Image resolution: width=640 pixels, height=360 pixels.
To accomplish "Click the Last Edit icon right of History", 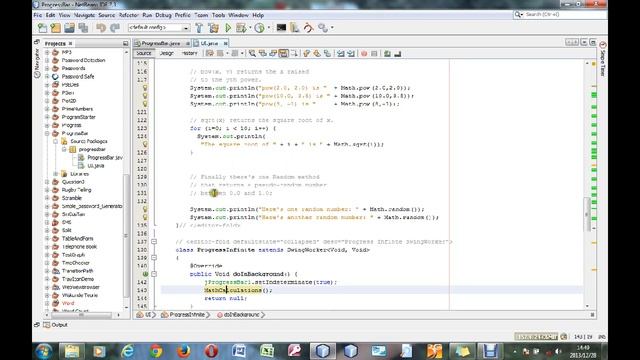I will (209, 53).
